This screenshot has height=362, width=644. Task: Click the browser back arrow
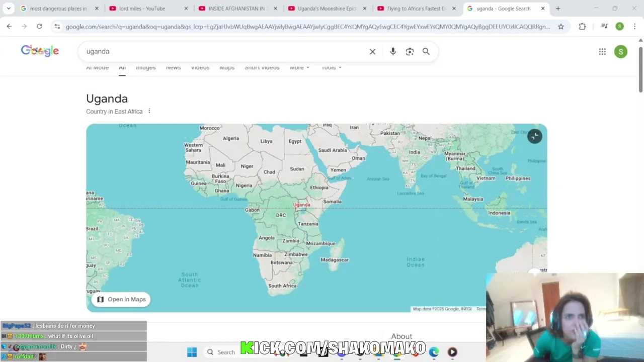[x=9, y=26]
